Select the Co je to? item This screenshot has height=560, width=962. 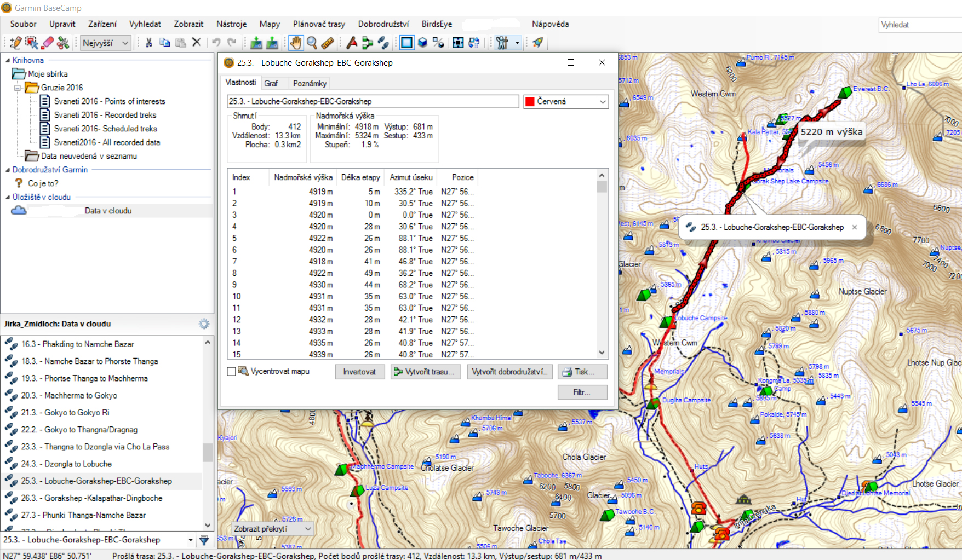click(43, 183)
